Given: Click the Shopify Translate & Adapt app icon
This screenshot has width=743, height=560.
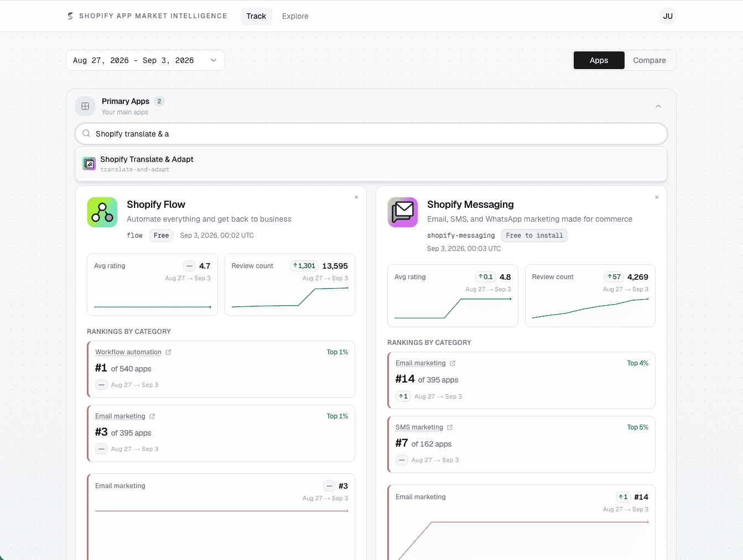Looking at the screenshot, I should [x=89, y=164].
